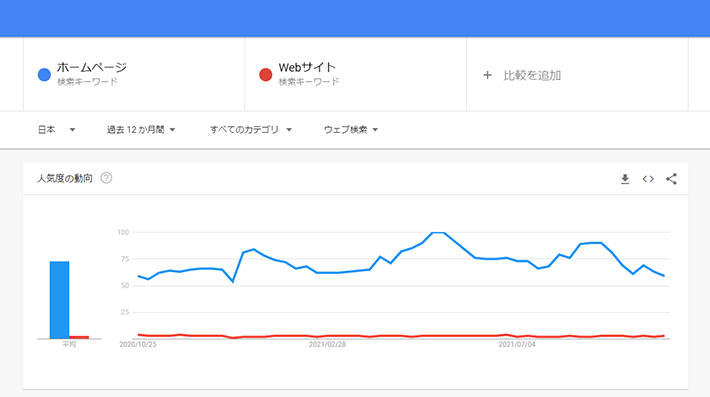Open help icon next to 人気度の動向

pos(106,178)
